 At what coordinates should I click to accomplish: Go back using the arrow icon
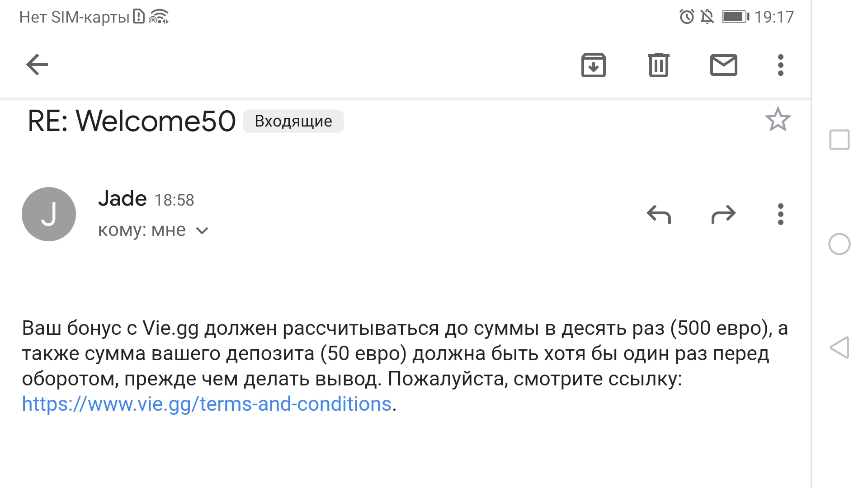[x=37, y=65]
